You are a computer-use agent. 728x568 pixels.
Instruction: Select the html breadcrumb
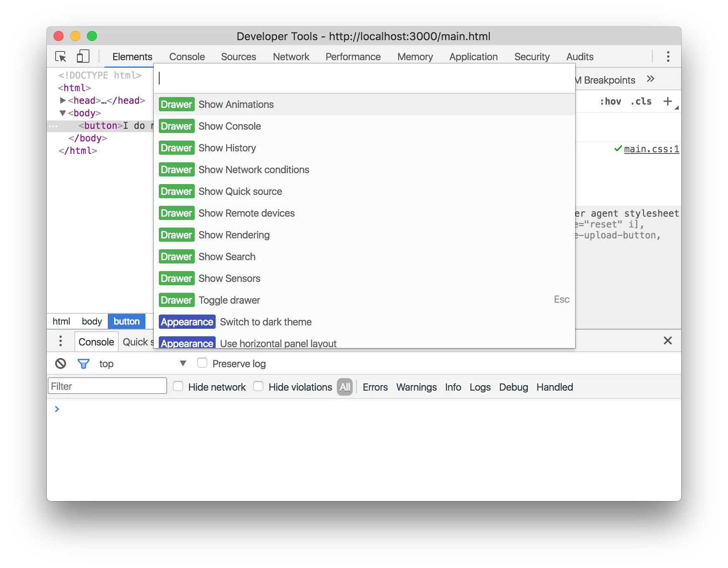coord(61,321)
